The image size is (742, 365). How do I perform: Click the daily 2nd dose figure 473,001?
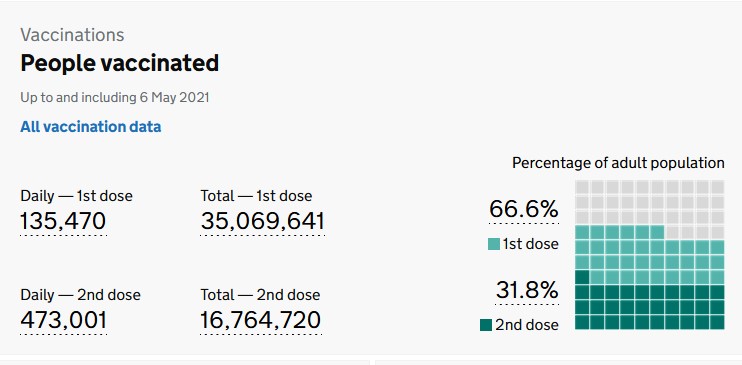63,320
